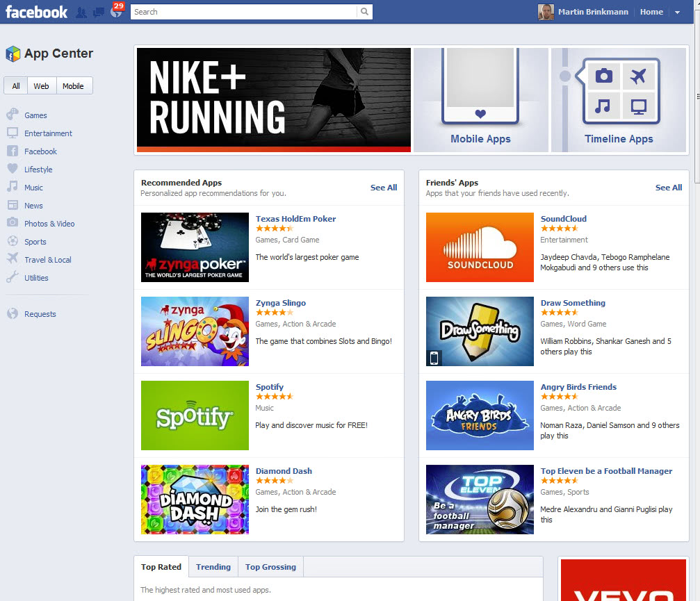Click the Angry Birds Friends thumbnail
Viewport: 700px width, 601px height.
tap(480, 415)
